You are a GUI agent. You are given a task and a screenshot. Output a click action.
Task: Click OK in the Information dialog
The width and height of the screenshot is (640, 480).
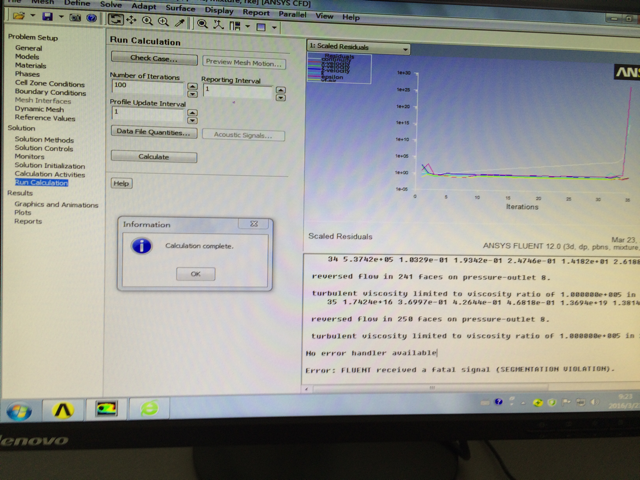[196, 274]
